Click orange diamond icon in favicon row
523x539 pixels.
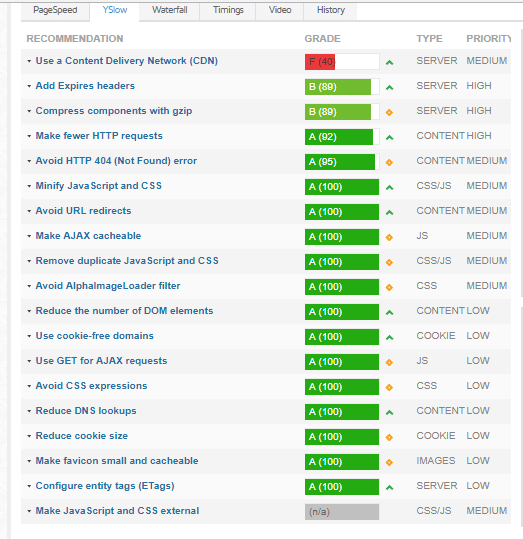389,462
